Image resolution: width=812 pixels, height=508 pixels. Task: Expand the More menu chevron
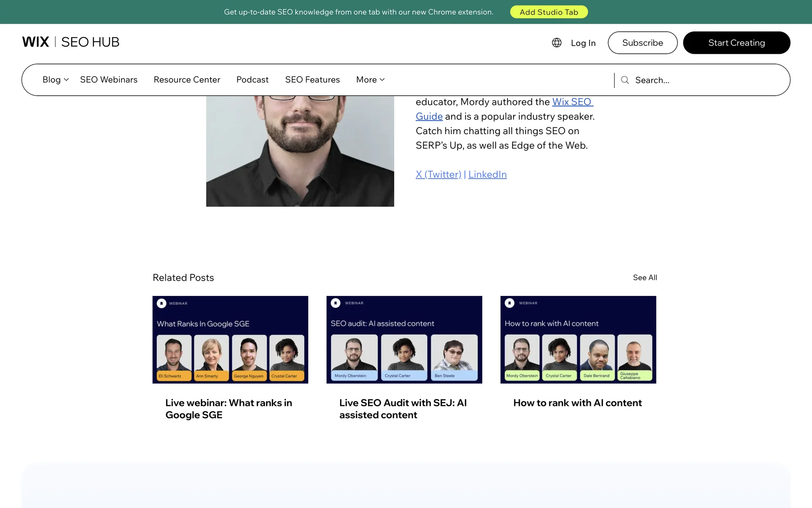[x=382, y=80]
